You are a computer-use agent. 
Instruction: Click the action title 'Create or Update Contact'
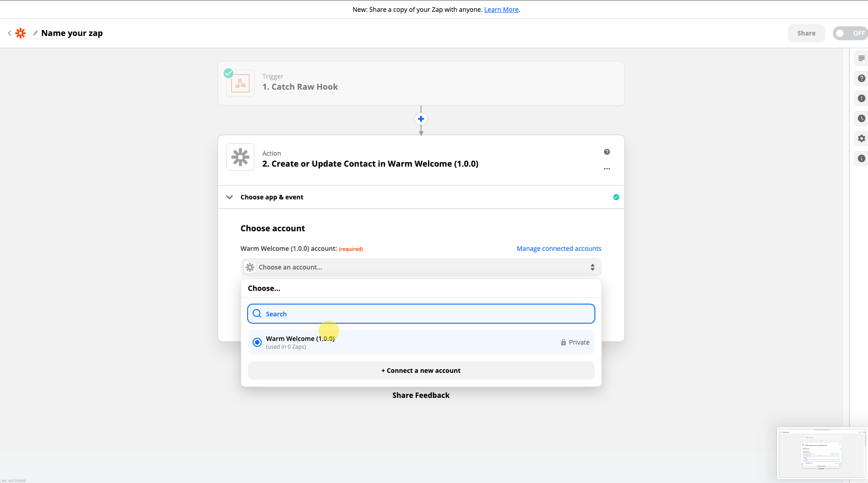pos(370,164)
